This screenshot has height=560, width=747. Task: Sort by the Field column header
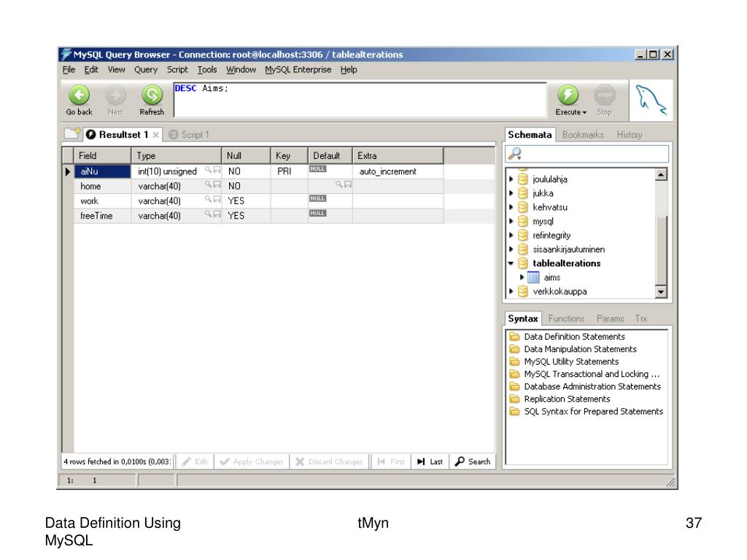tap(102, 156)
